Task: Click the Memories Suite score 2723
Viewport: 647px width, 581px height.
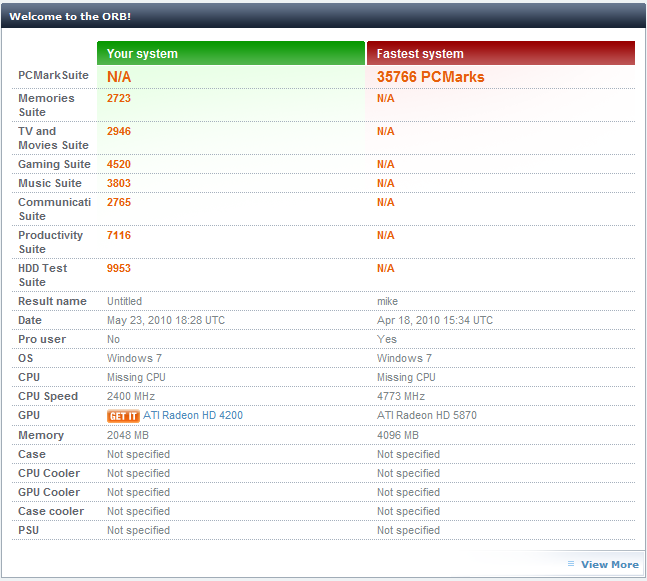Action: [119, 99]
